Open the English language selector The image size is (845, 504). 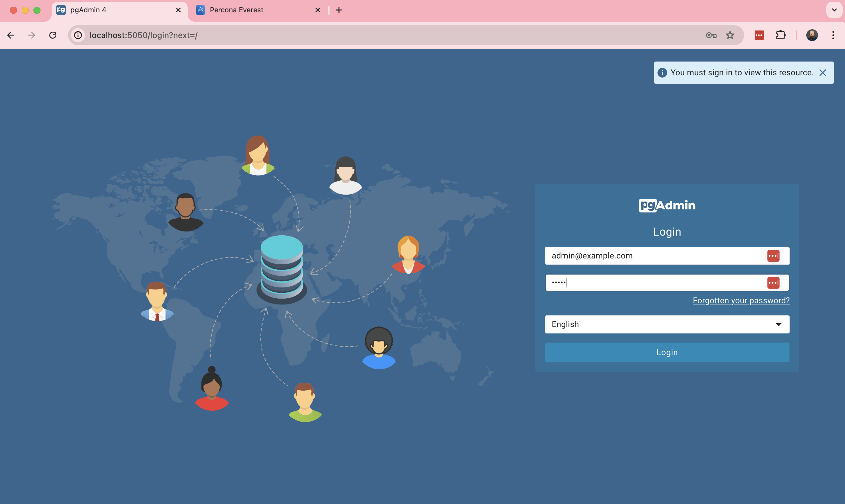[x=667, y=324]
